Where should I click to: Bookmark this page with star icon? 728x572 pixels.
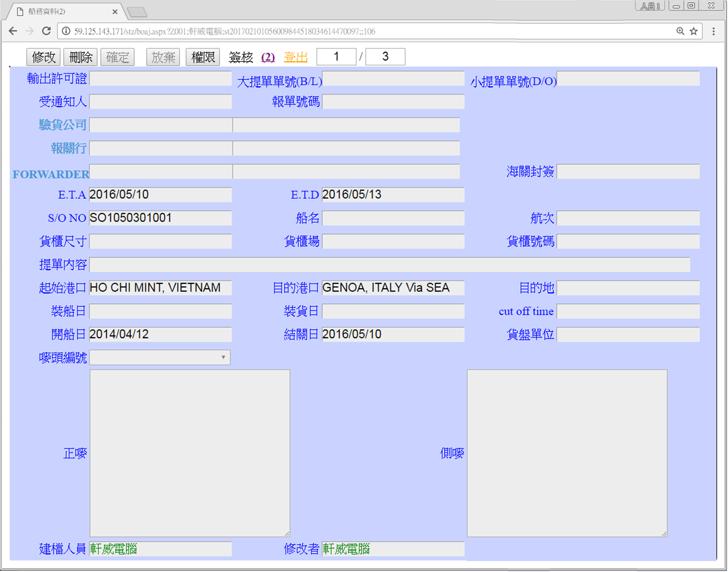[694, 31]
